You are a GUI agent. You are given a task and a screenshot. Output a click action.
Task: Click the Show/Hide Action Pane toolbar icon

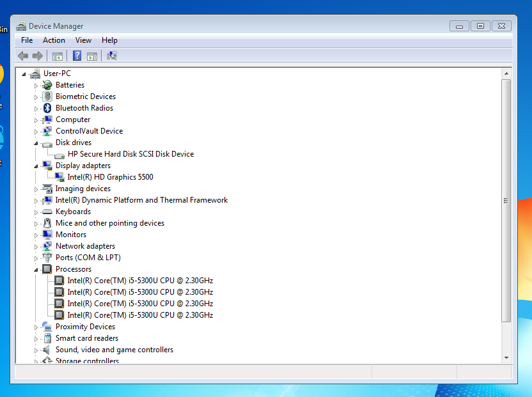pos(92,56)
